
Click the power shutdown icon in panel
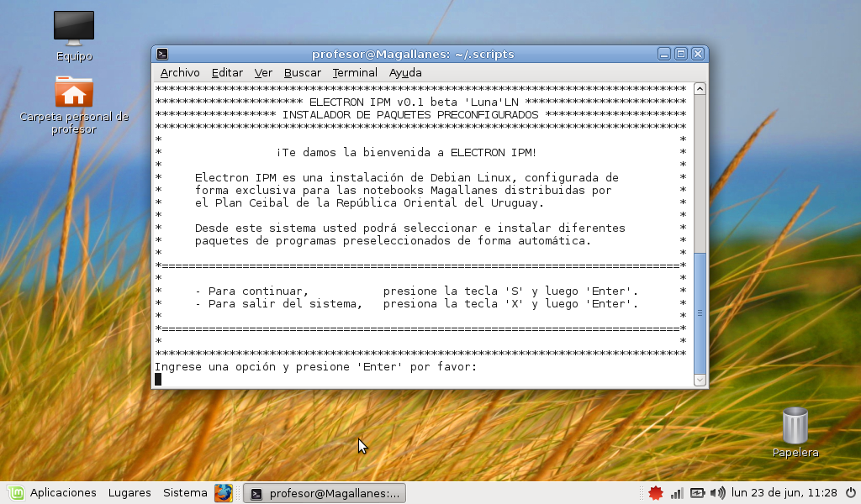pos(851,493)
